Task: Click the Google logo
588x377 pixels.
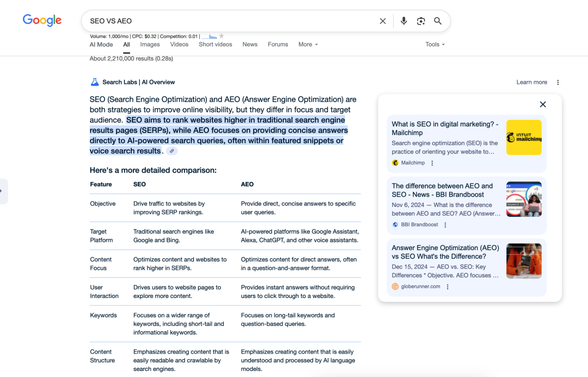Action: pos(42,21)
